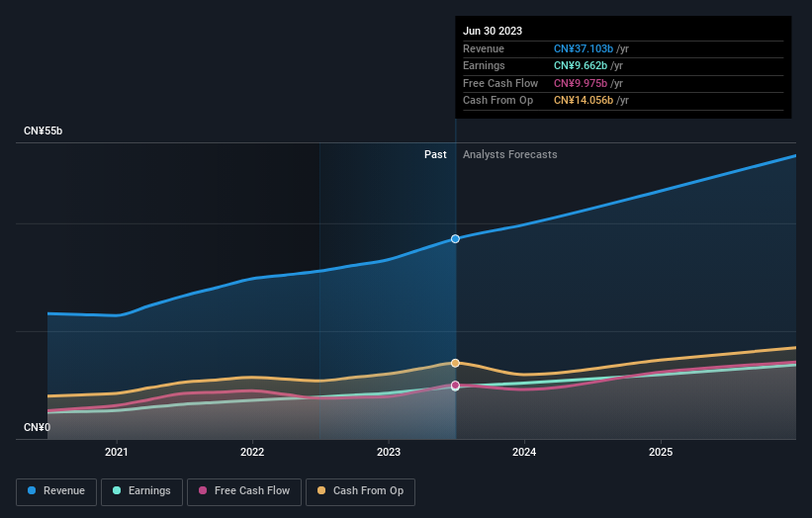Select the 2022 x-axis label
Image resolution: width=812 pixels, height=518 pixels.
252,452
